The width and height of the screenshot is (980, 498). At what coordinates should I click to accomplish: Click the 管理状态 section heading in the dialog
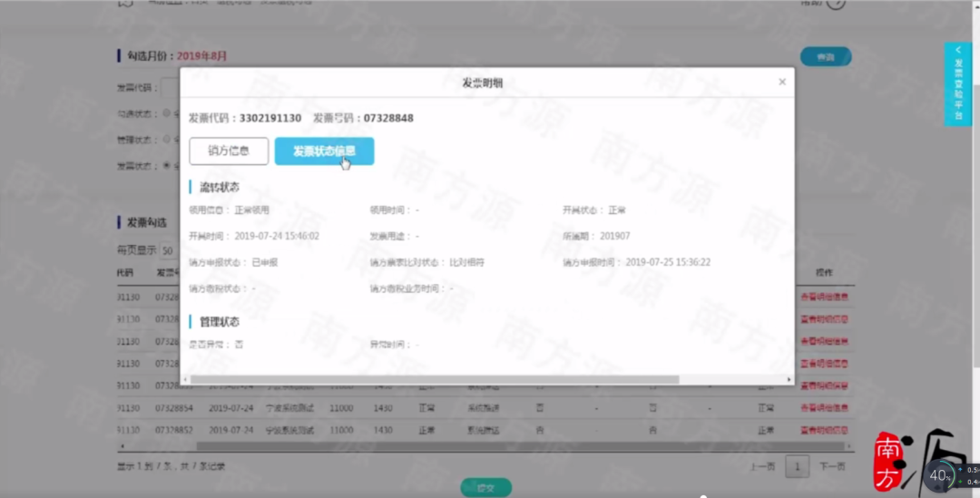point(220,322)
